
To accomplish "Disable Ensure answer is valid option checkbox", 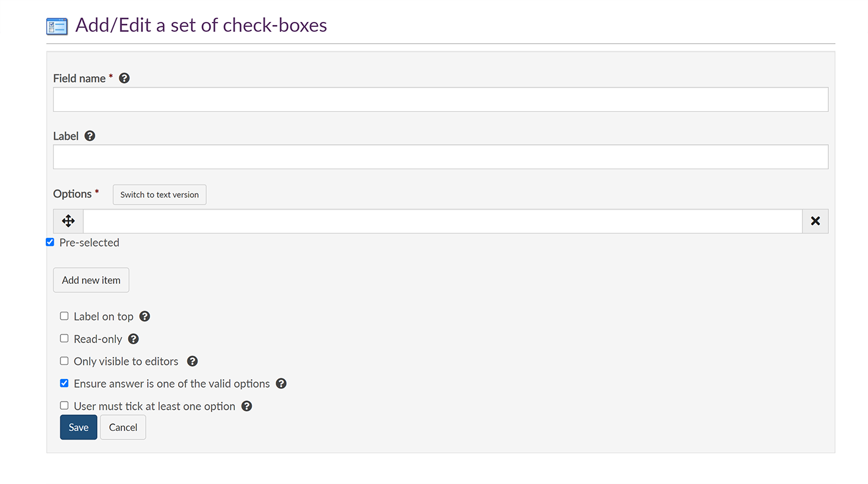I will (x=64, y=383).
